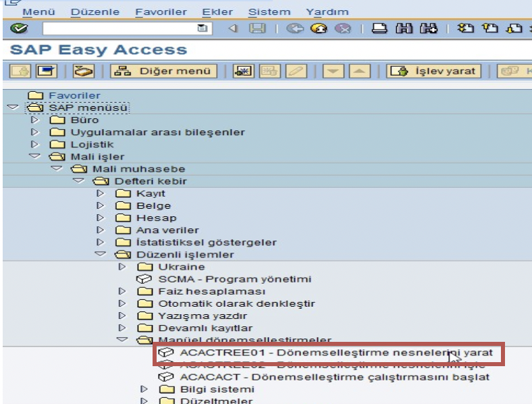Expand Otomatik olarak denkleştir folder
The height and width of the screenshot is (404, 532).
pyautogui.click(x=122, y=303)
